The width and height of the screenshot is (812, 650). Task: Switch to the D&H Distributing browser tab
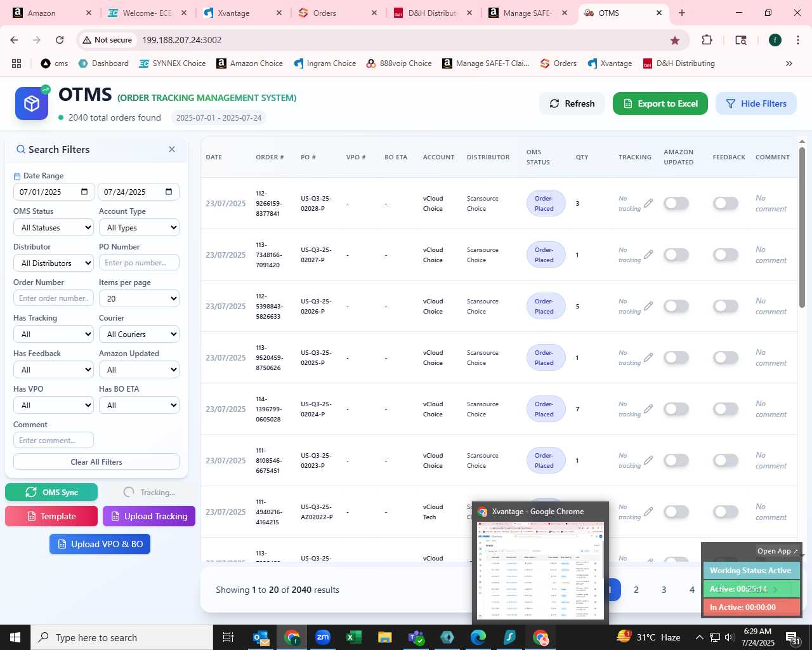click(x=433, y=13)
